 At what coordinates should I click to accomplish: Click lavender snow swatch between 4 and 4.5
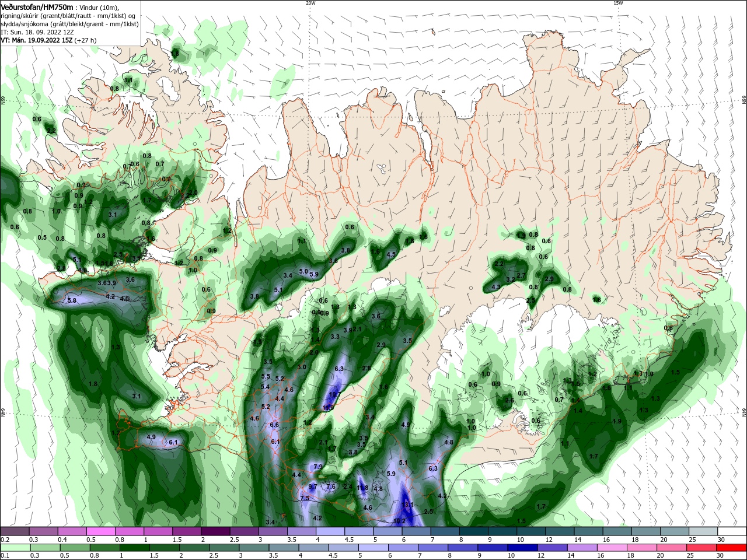(331, 531)
